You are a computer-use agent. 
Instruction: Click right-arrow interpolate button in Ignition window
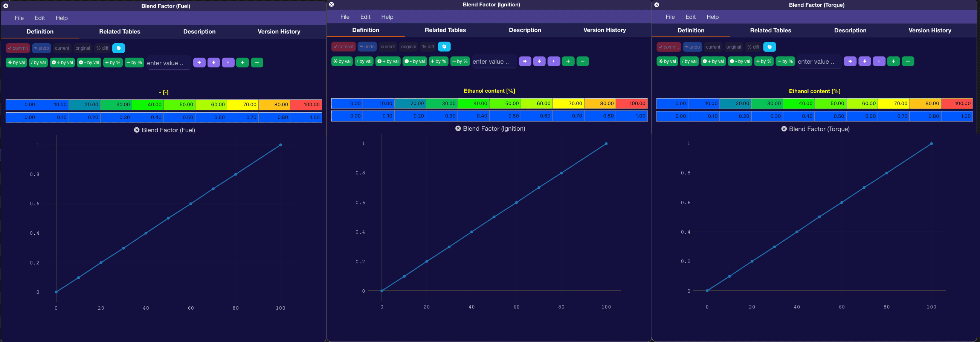click(525, 61)
